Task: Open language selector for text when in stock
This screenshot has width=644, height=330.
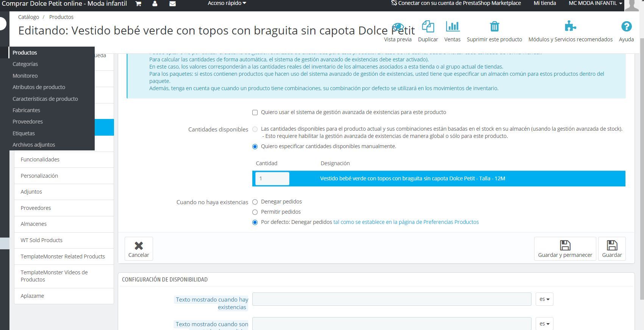Action: click(x=544, y=299)
